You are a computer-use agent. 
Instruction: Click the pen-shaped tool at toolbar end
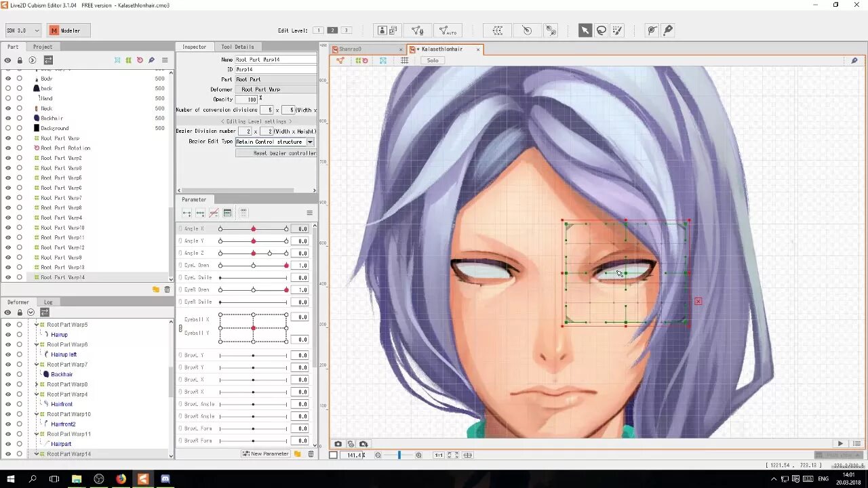tap(668, 30)
